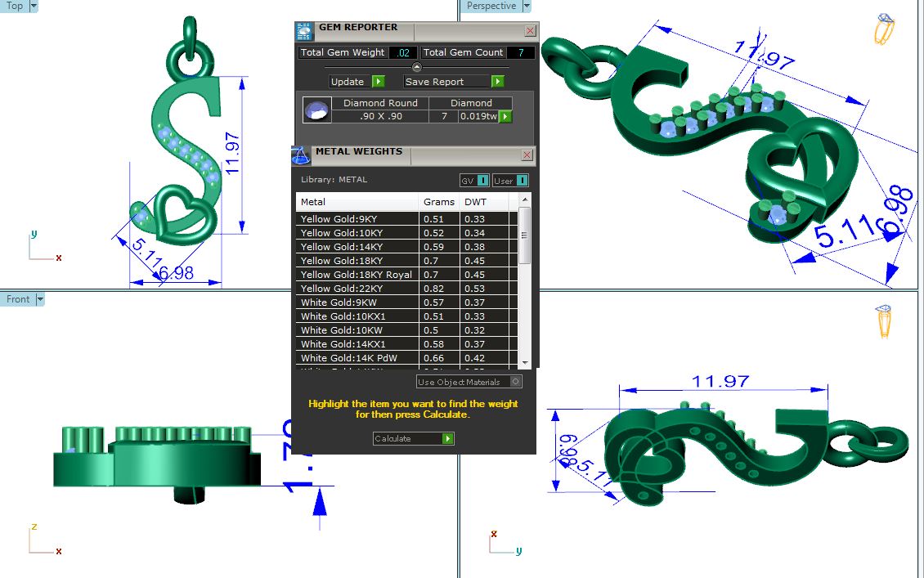Click green arrow next to 0.019tw
This screenshot has height=578, width=924.
point(505,117)
